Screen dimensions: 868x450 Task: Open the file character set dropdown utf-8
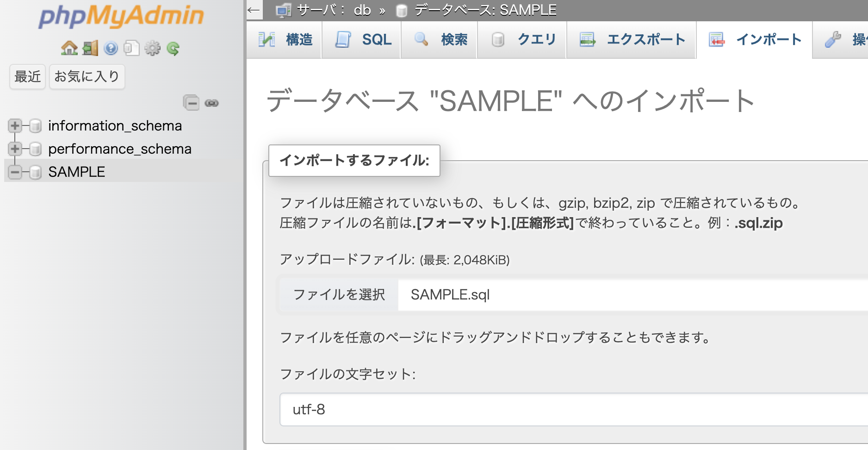click(x=574, y=409)
